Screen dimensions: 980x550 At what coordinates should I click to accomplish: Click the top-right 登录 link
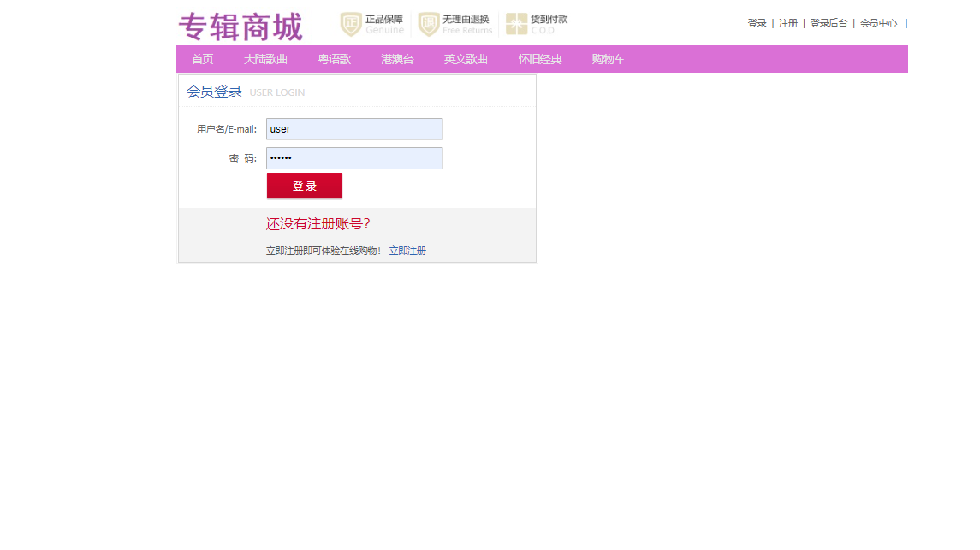pyautogui.click(x=757, y=23)
